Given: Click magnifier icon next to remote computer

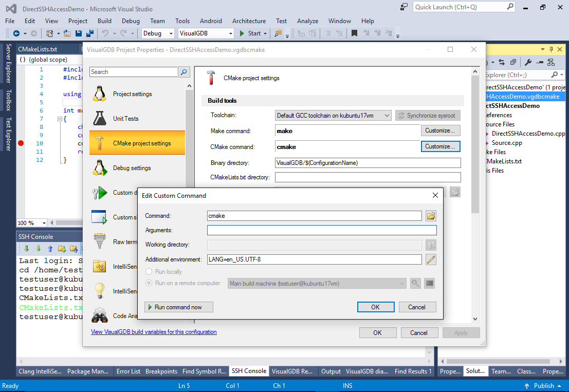Looking at the screenshot, I should [x=415, y=284].
